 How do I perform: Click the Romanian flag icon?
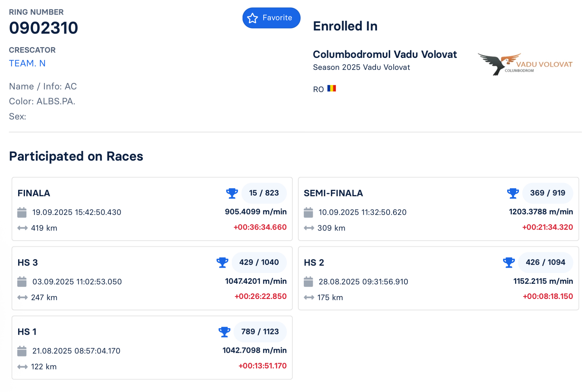pos(331,88)
